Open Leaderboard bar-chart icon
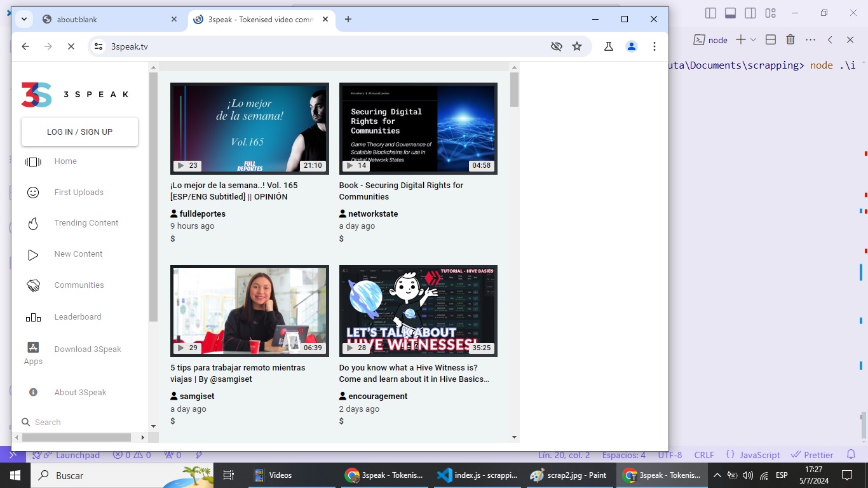868x488 pixels. tap(33, 317)
